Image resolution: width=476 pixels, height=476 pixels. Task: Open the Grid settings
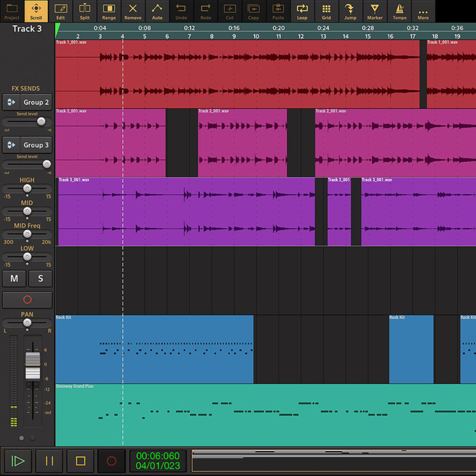326,11
